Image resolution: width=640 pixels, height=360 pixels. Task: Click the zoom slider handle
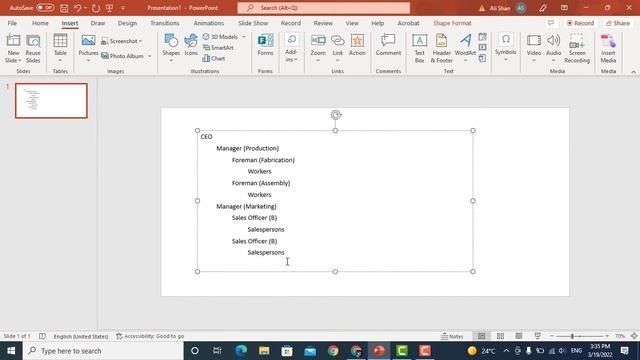point(572,336)
